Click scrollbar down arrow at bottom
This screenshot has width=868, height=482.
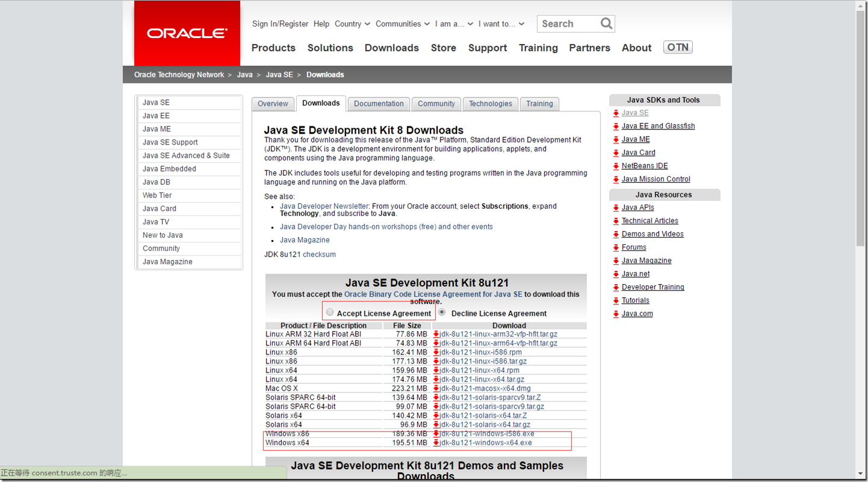(861, 474)
